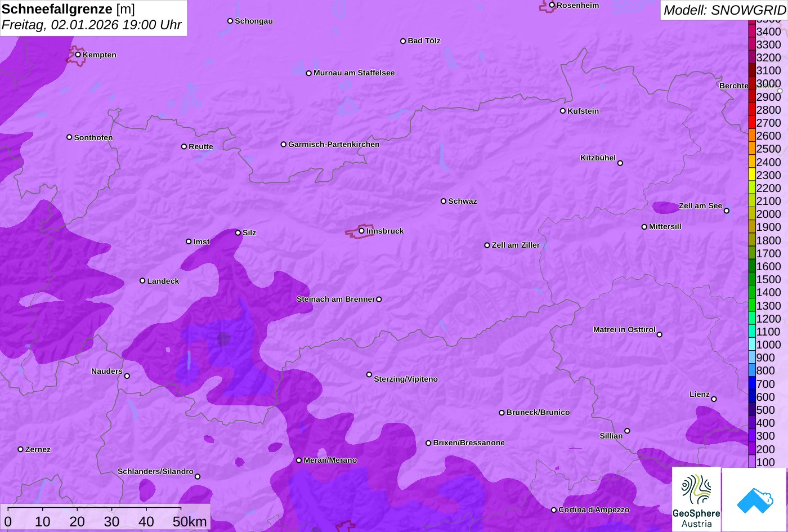788x532 pixels.
Task: Click the Zell am Ziller marker
Action: point(487,245)
